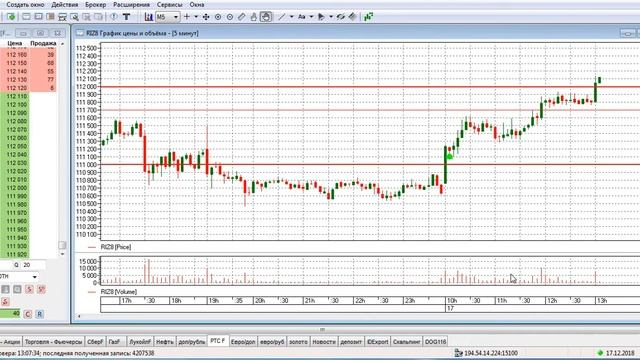Click the red line at 111 000
This screenshot has height=360, width=640.
[x=370, y=164]
